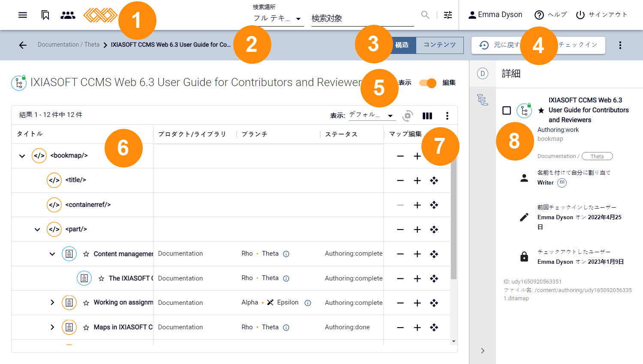Toggle the 表示/編集 switch

[x=428, y=83]
